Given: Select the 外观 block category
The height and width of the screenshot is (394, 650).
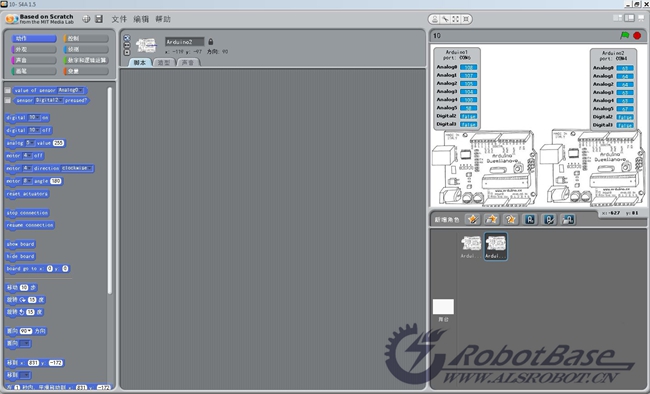Looking at the screenshot, I should tap(34, 49).
